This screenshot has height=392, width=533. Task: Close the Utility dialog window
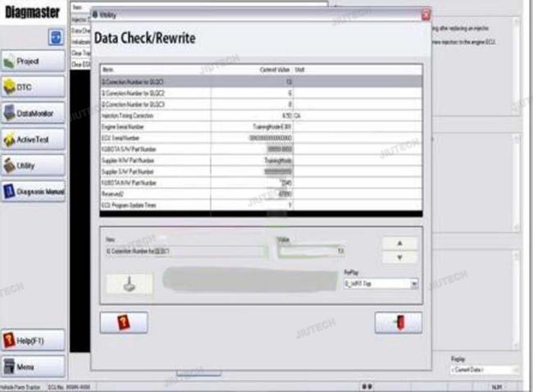tap(425, 16)
